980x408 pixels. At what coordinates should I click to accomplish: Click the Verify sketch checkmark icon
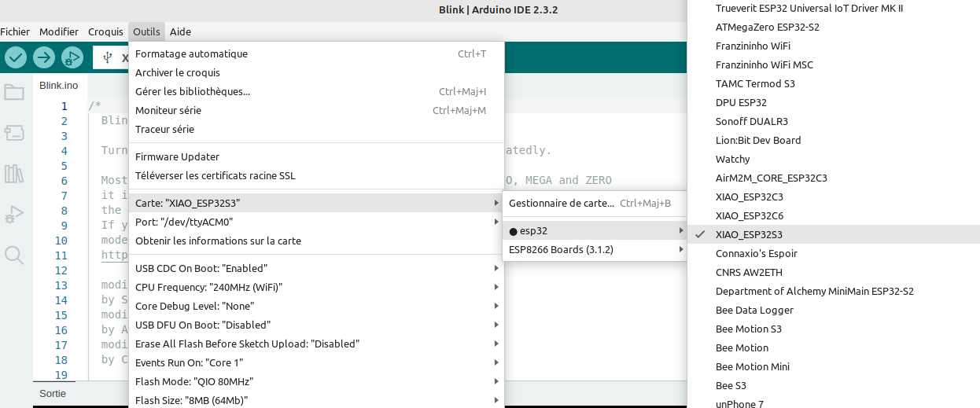pyautogui.click(x=16, y=57)
